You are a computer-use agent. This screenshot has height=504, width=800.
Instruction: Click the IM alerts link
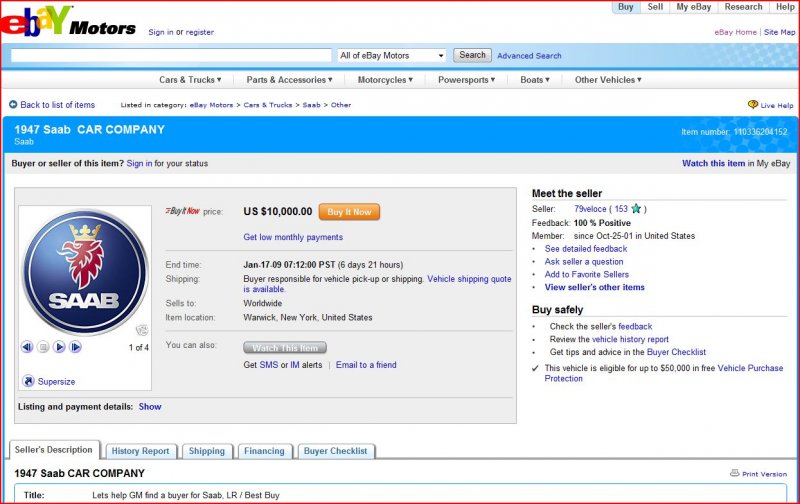295,365
